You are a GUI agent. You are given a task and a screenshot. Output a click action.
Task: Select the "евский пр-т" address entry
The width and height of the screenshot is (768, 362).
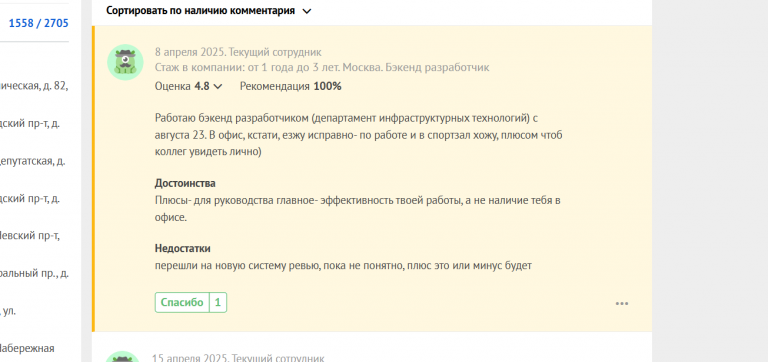pos(30,236)
